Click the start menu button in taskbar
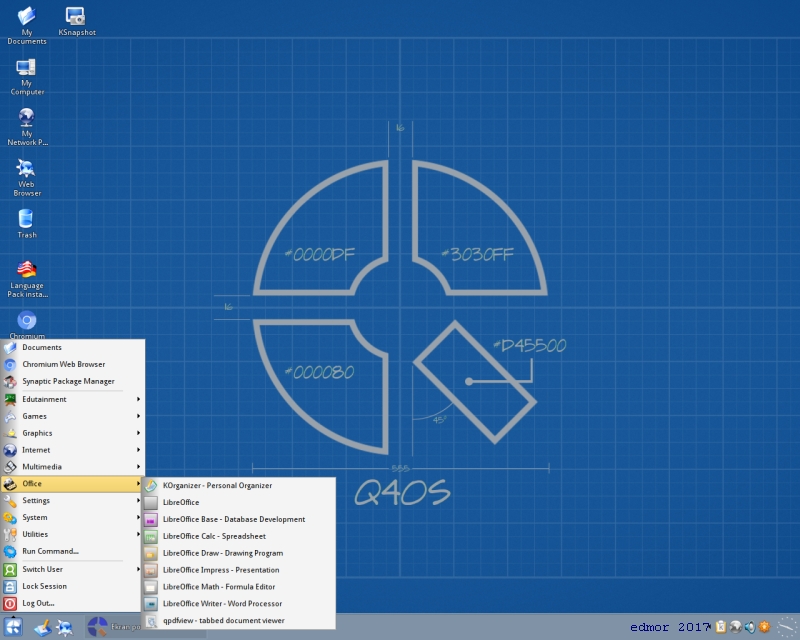 [13, 627]
